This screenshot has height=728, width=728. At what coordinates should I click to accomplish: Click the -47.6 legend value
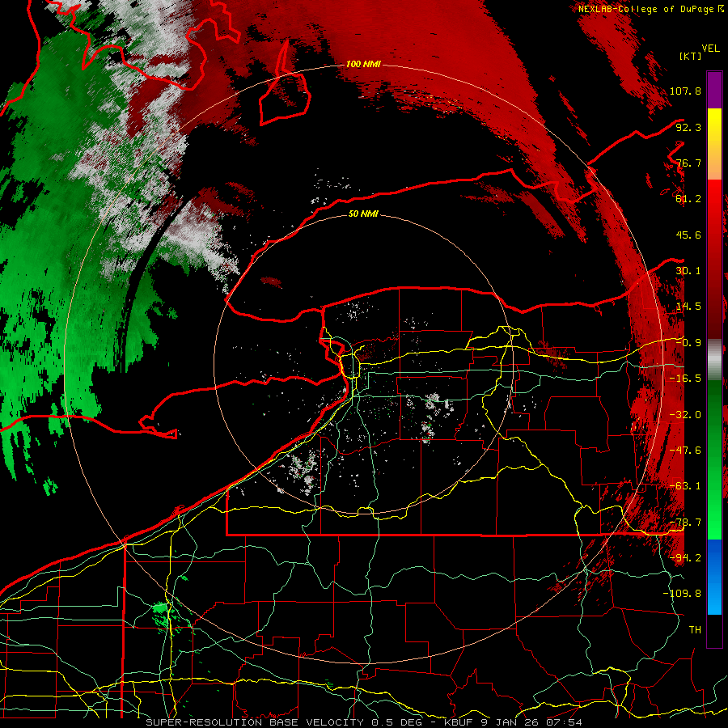click(685, 451)
